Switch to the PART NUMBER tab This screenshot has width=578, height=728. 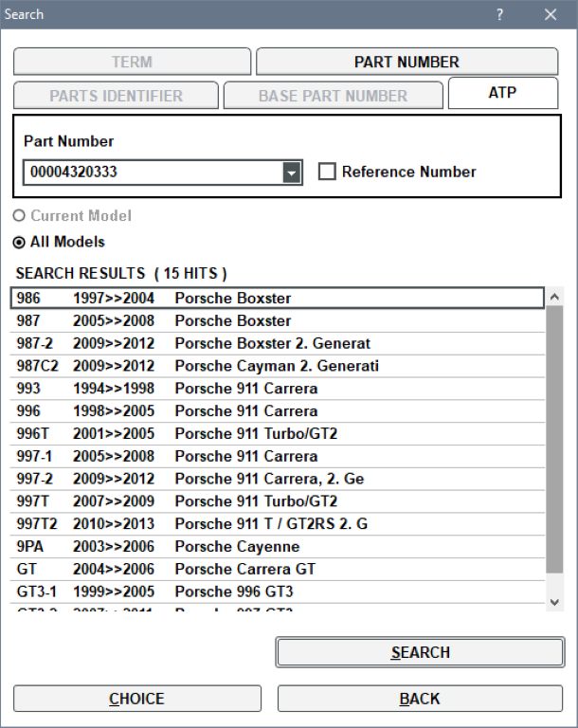click(406, 62)
